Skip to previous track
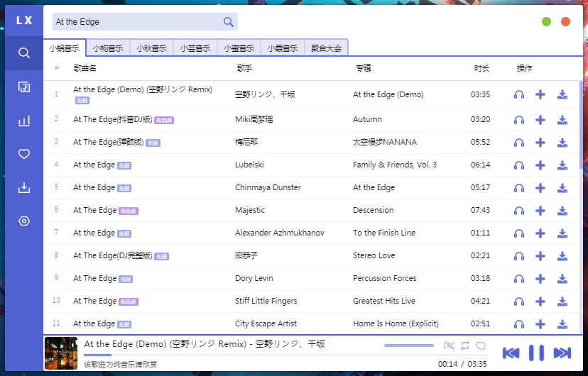Viewport: 588px width, 376px height. (511, 353)
